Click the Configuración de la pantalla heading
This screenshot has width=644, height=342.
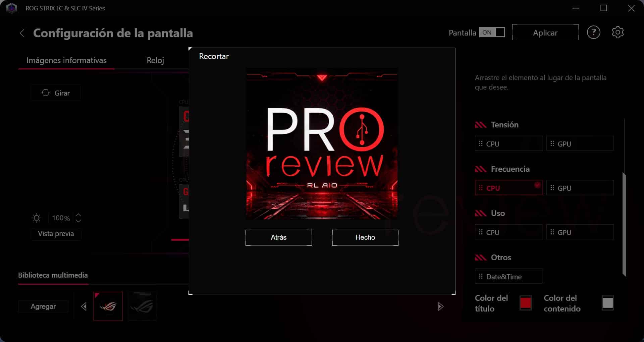(113, 33)
